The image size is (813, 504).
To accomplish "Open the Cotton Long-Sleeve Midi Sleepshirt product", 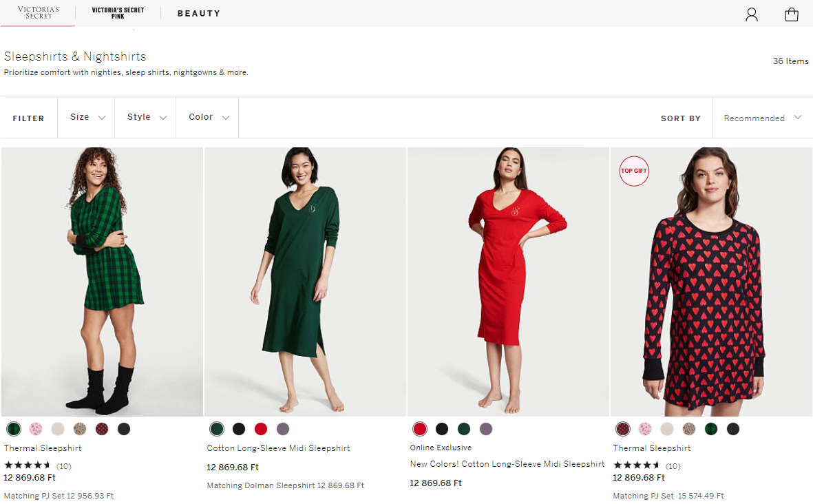I will coord(278,447).
